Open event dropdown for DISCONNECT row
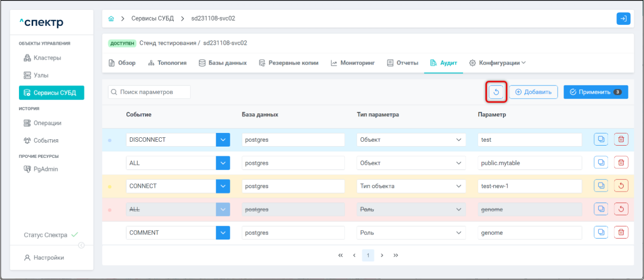644x280 pixels. tap(222, 140)
